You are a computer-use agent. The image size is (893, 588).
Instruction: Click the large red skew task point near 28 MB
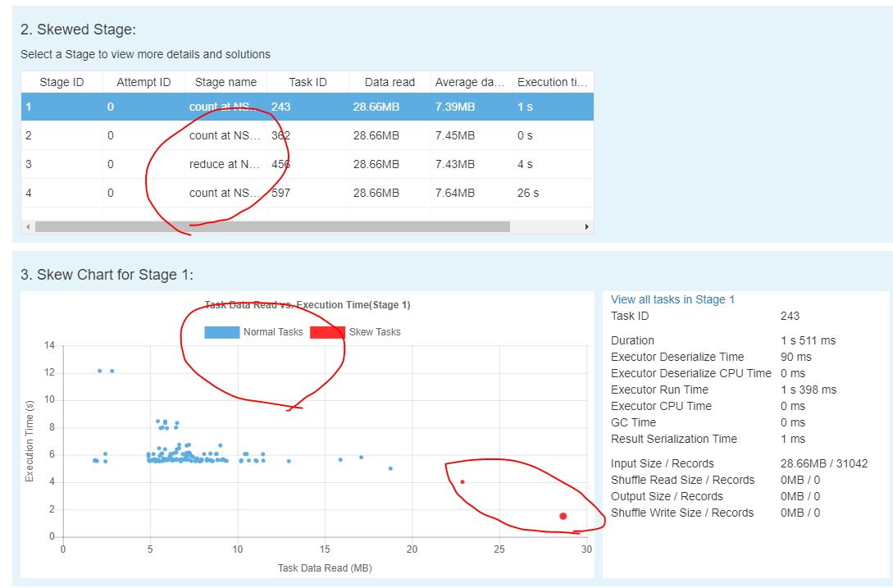point(563,516)
